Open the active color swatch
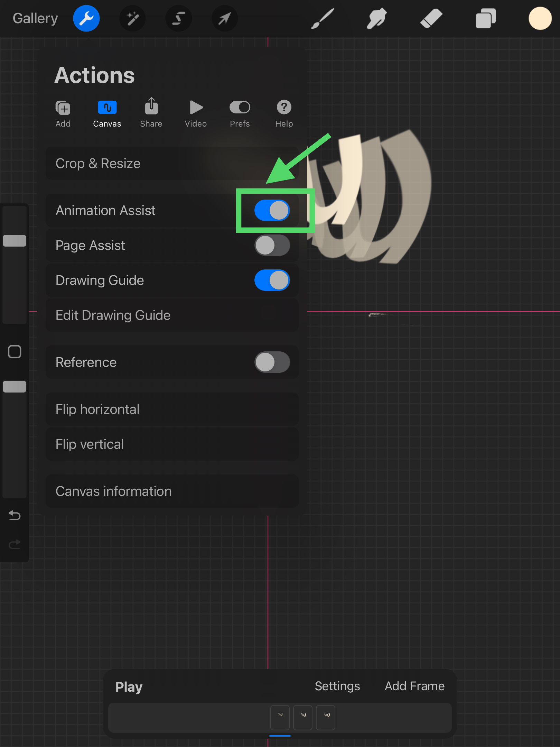The image size is (560, 747). click(x=540, y=19)
